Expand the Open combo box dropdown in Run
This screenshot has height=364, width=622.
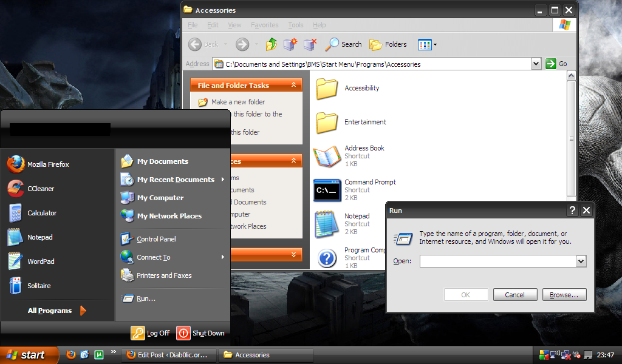point(581,261)
